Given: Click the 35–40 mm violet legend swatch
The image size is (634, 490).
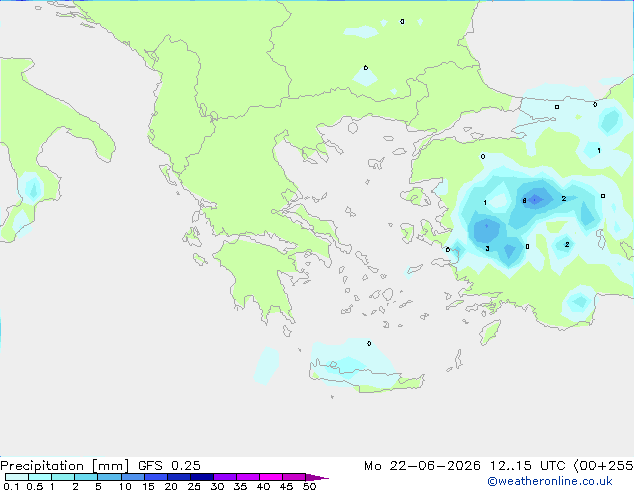Looking at the screenshot, I should click(248, 477).
